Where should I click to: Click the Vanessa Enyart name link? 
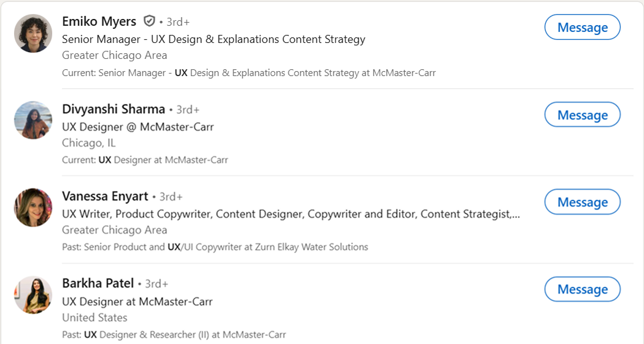coord(105,196)
